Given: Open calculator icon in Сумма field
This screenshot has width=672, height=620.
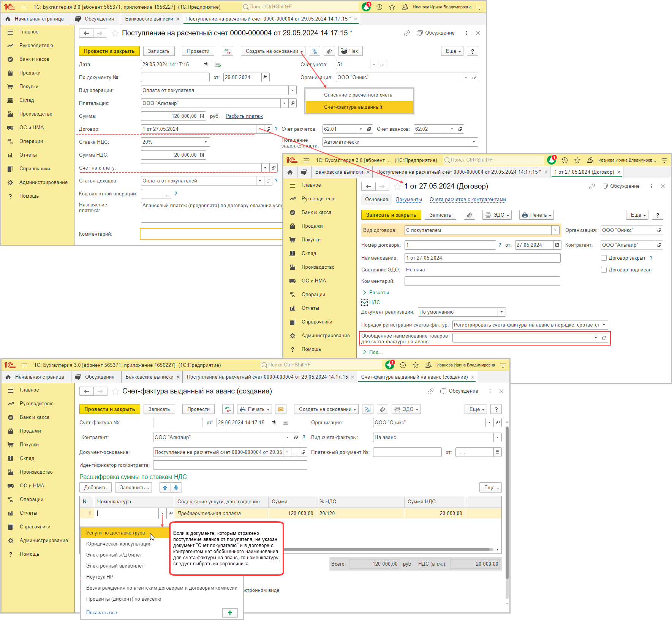Looking at the screenshot, I should tap(202, 116).
